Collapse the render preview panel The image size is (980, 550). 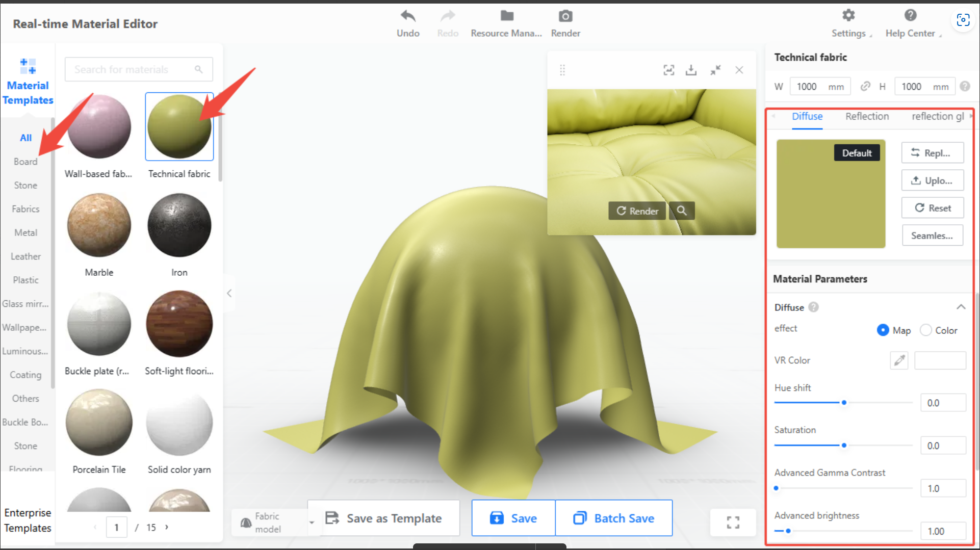click(x=716, y=70)
